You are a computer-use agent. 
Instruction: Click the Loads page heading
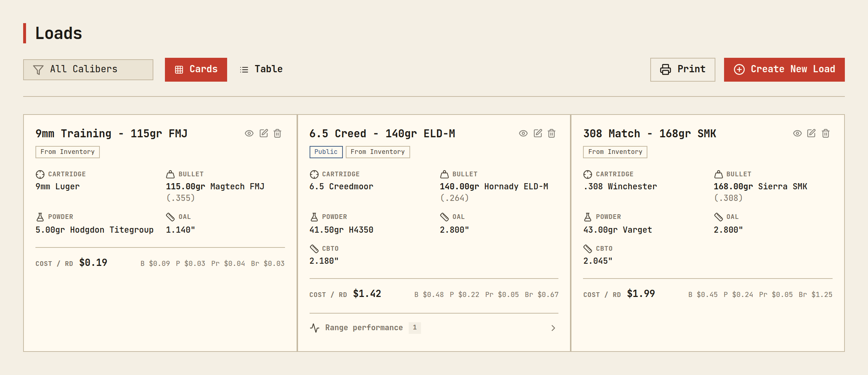[x=59, y=33]
